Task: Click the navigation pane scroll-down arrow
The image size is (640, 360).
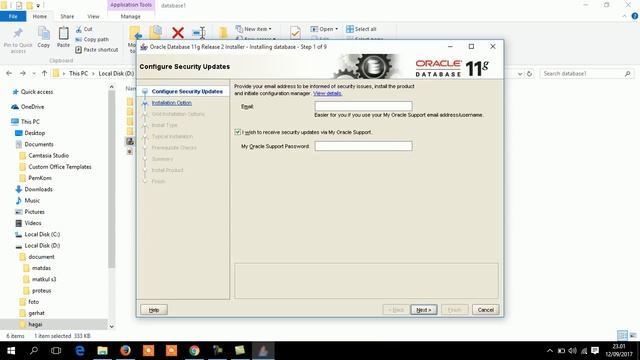Action: 111,326
